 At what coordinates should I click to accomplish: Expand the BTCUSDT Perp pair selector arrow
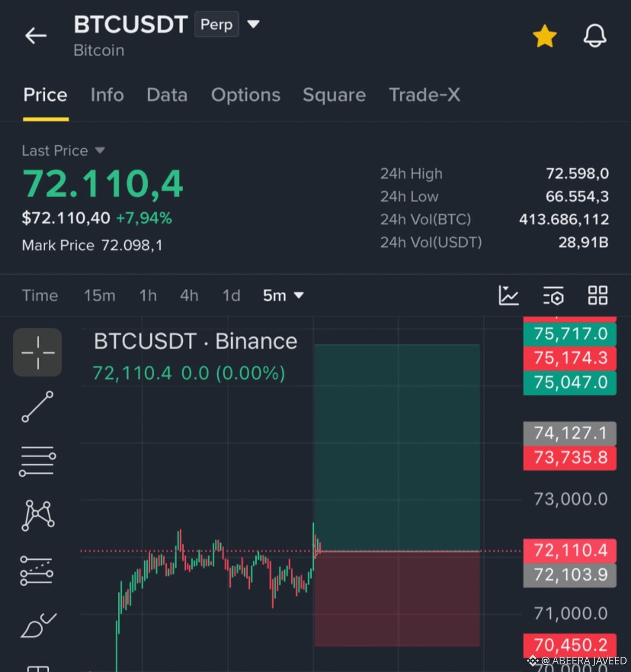point(253,24)
